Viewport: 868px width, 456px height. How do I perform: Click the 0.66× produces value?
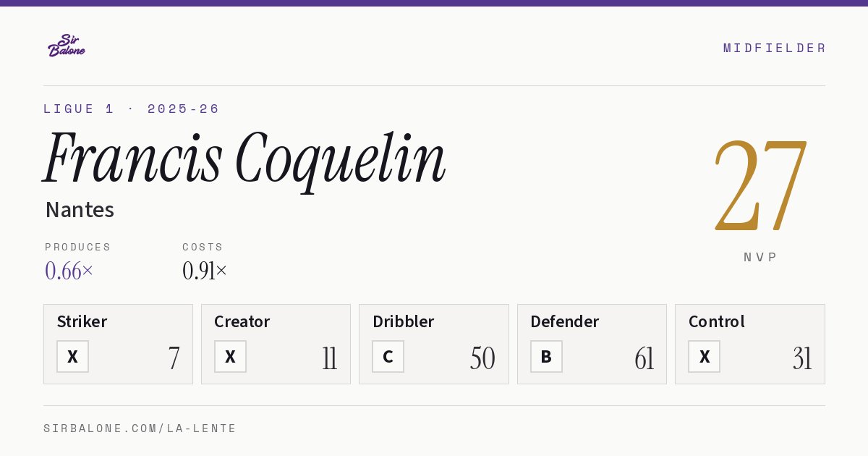pyautogui.click(x=69, y=271)
